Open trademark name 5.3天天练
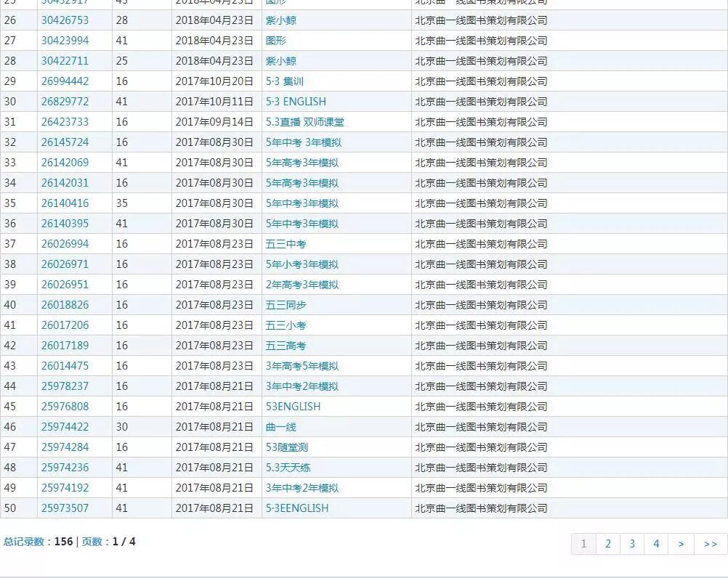Image resolution: width=728 pixels, height=578 pixels. click(x=288, y=468)
